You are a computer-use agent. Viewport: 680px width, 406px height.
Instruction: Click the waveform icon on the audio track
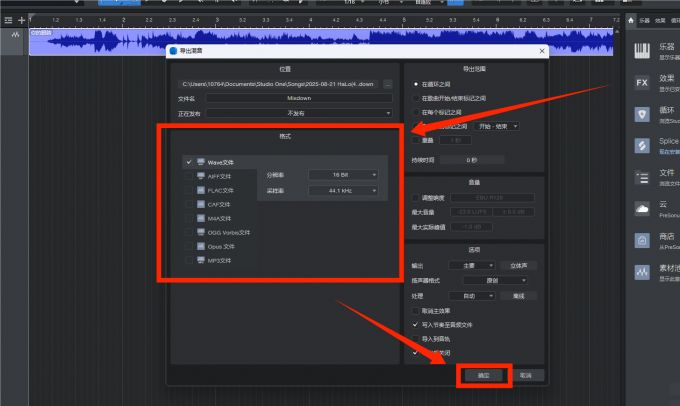tap(15, 35)
